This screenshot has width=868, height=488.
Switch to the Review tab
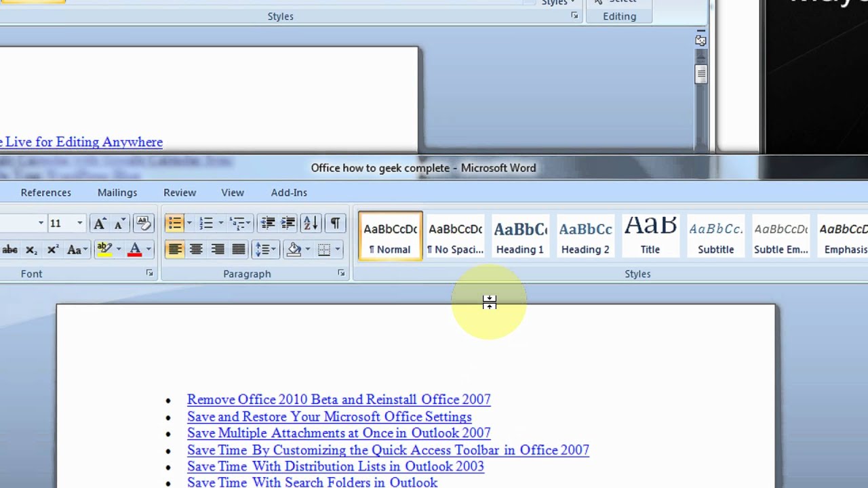coord(180,192)
